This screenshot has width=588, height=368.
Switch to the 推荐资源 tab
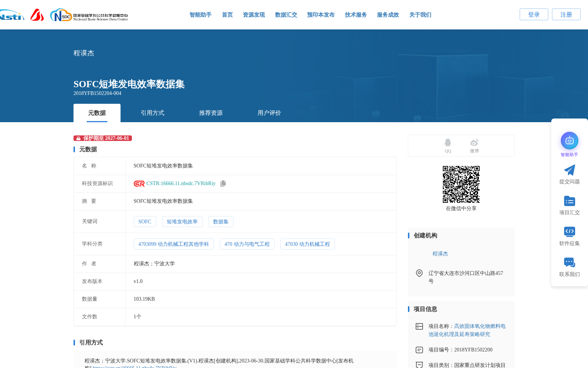[211, 113]
